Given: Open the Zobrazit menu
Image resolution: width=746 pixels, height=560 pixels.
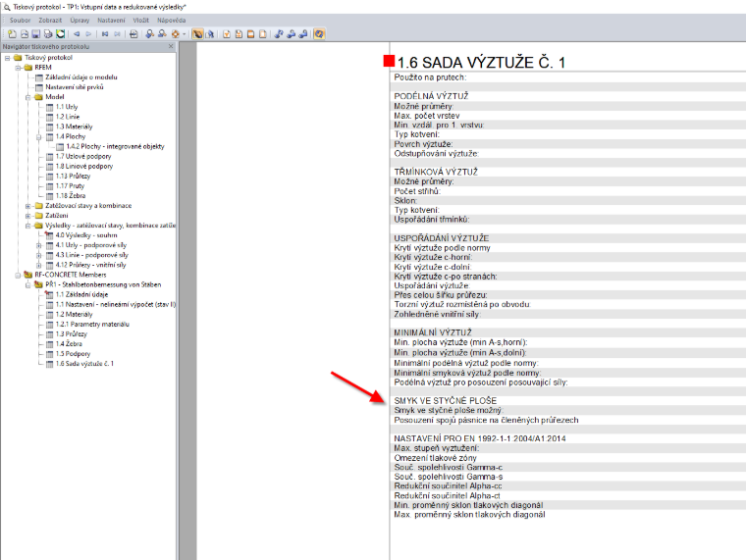Looking at the screenshot, I should coord(50,21).
